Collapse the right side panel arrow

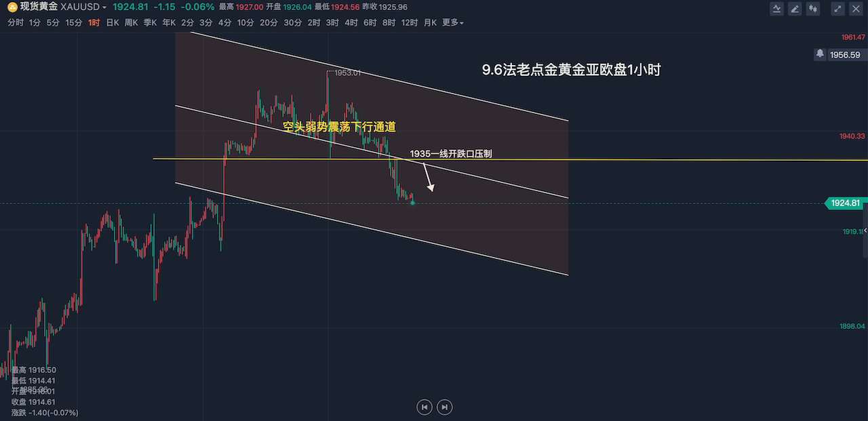[x=865, y=231]
